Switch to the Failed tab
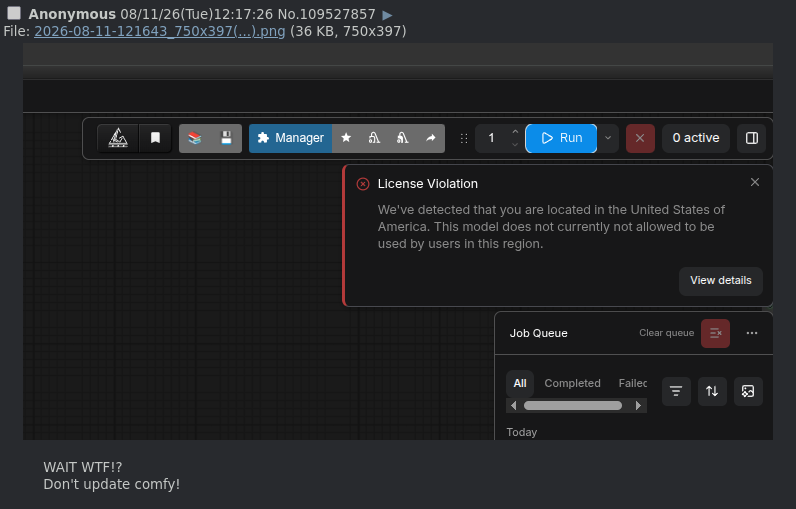Image resolution: width=796 pixels, height=509 pixels. pos(633,383)
